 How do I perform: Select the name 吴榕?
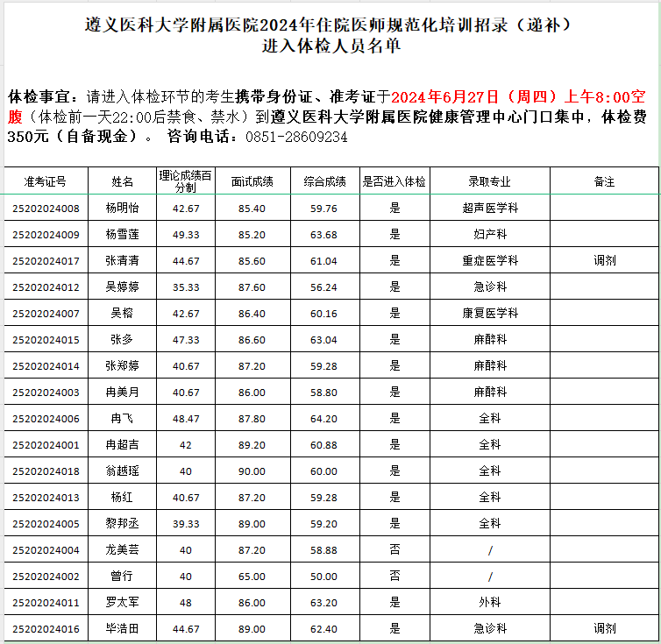(x=122, y=313)
